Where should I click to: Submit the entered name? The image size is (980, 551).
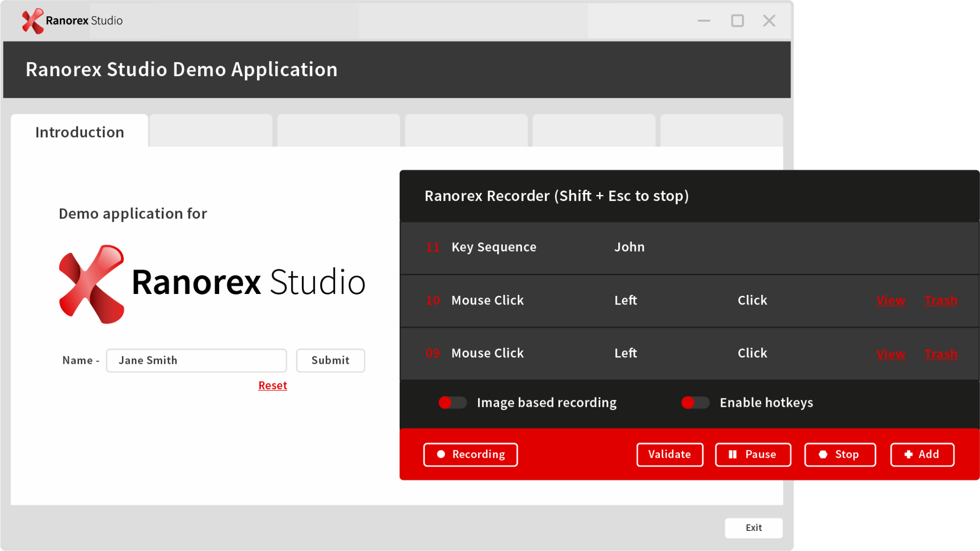(x=330, y=360)
